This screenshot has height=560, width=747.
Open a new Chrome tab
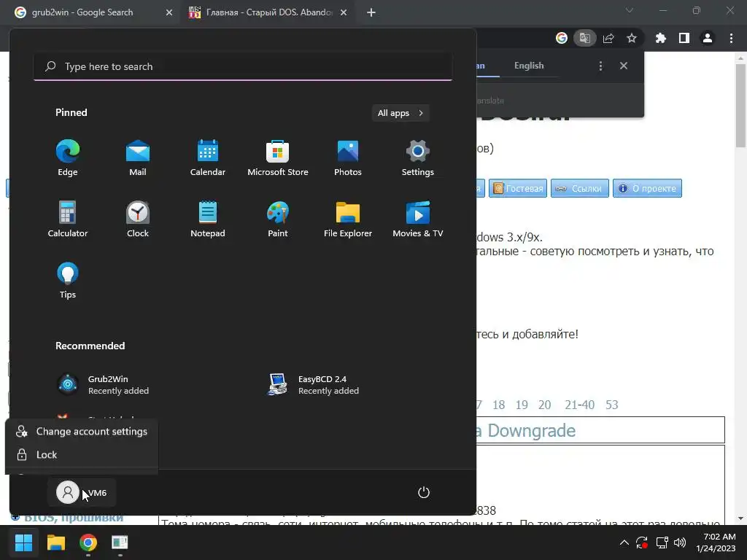371,12
